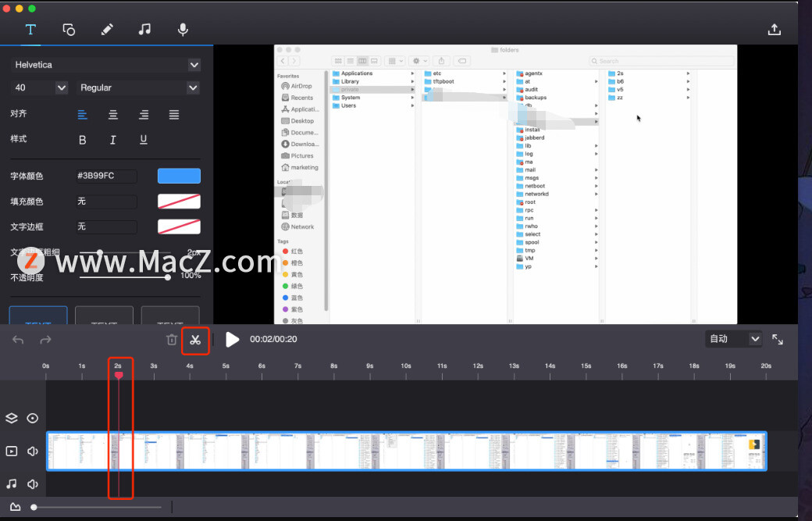Click the timeline zoom slider handle
Screen dimensions: 812x521
point(34,507)
